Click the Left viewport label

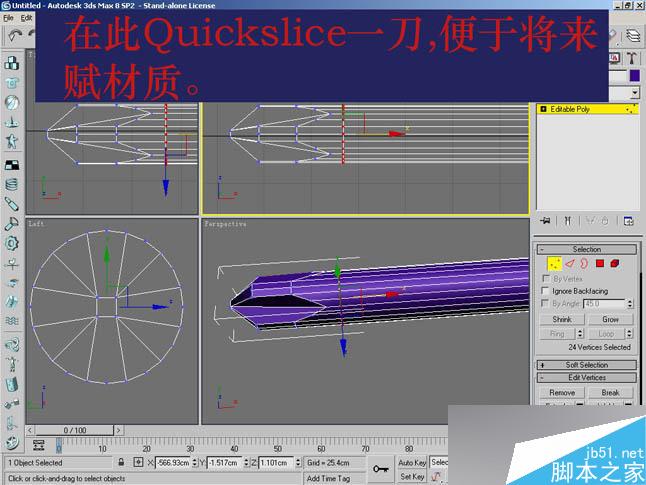[36, 224]
